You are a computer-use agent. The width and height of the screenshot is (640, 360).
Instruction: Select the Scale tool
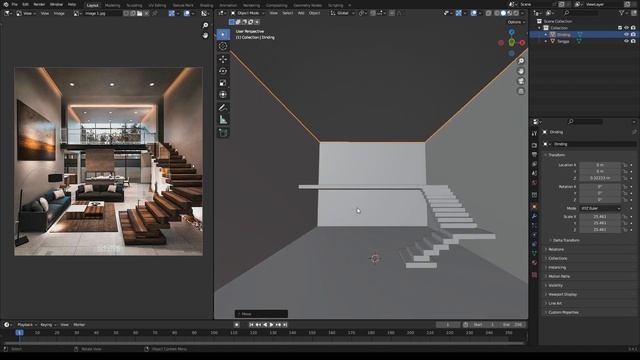[x=223, y=83]
